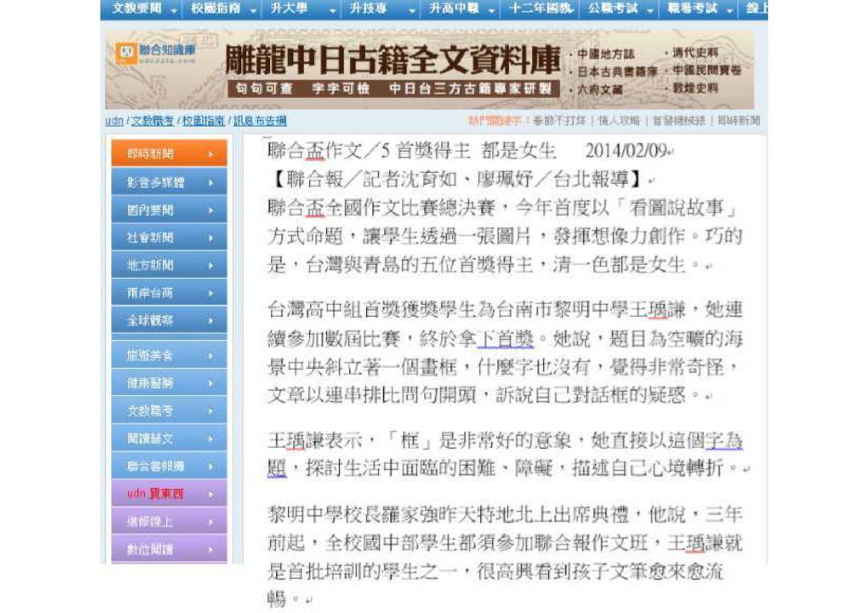
Task: Open 地方新聞 in the sidebar
Action: click(169, 265)
